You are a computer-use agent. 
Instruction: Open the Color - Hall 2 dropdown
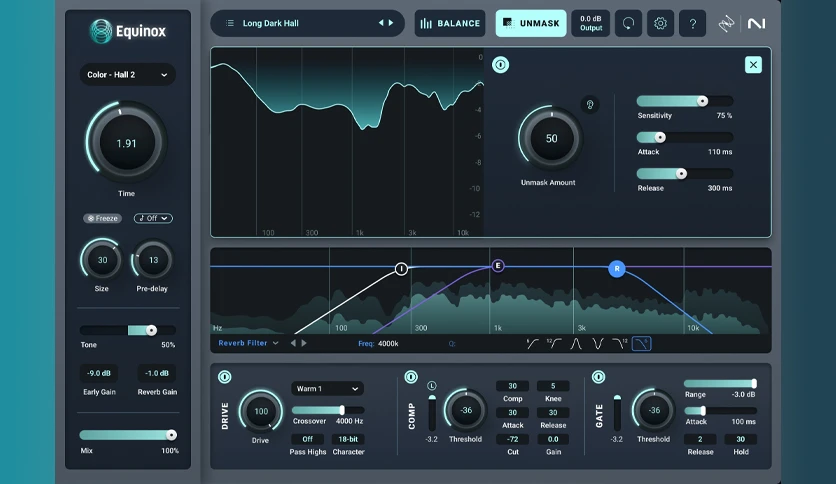click(x=127, y=75)
